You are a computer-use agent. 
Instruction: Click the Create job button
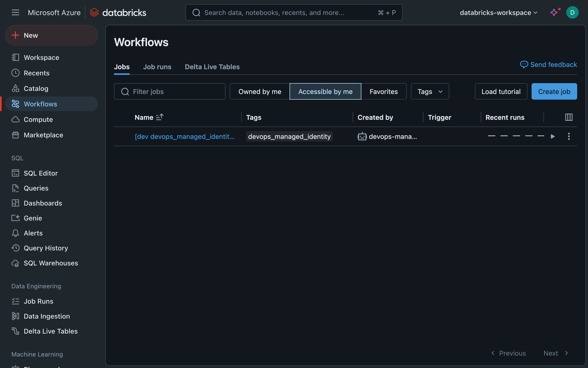point(554,92)
